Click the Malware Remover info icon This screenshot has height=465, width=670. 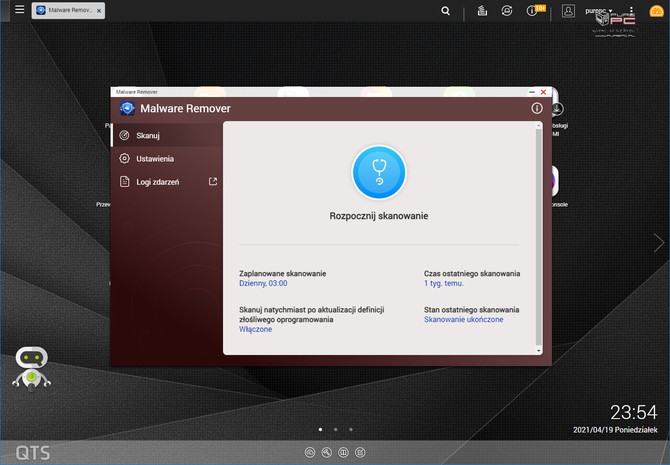click(537, 108)
